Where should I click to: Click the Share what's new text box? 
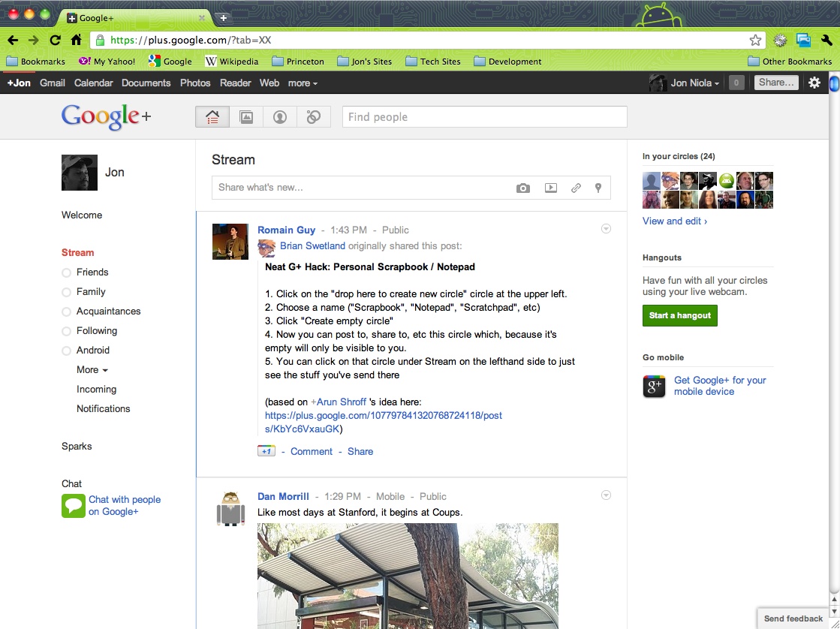coord(411,188)
